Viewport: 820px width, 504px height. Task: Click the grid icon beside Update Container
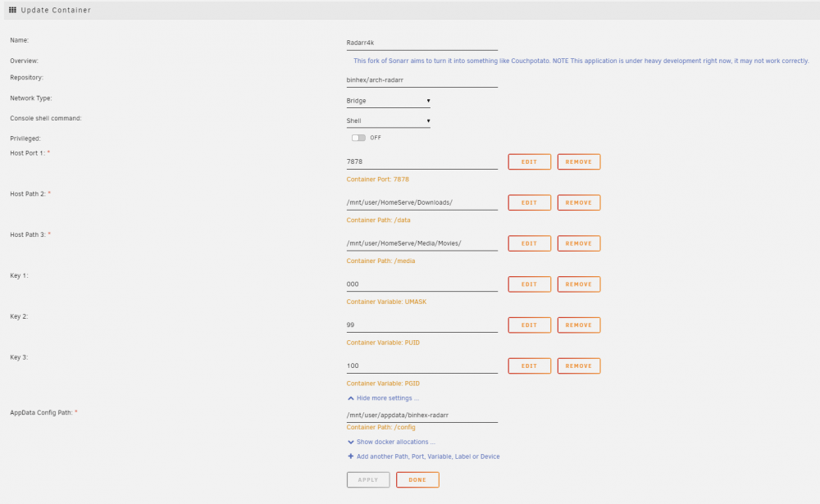point(12,10)
